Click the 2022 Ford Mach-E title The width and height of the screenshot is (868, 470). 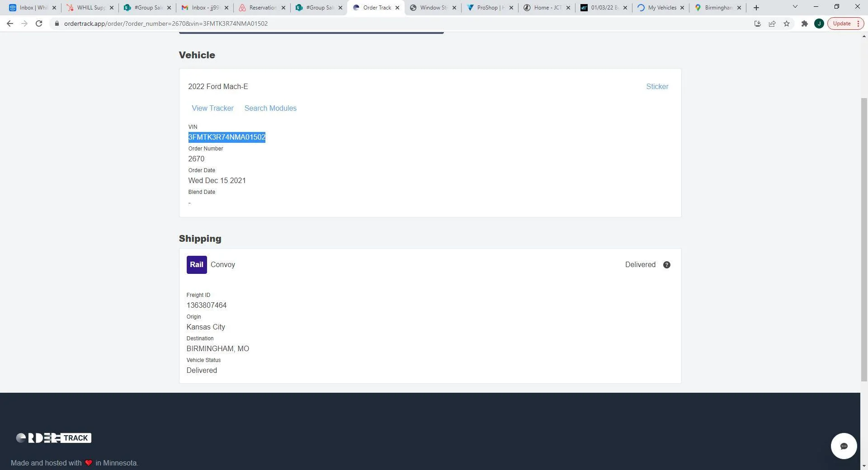pyautogui.click(x=218, y=87)
